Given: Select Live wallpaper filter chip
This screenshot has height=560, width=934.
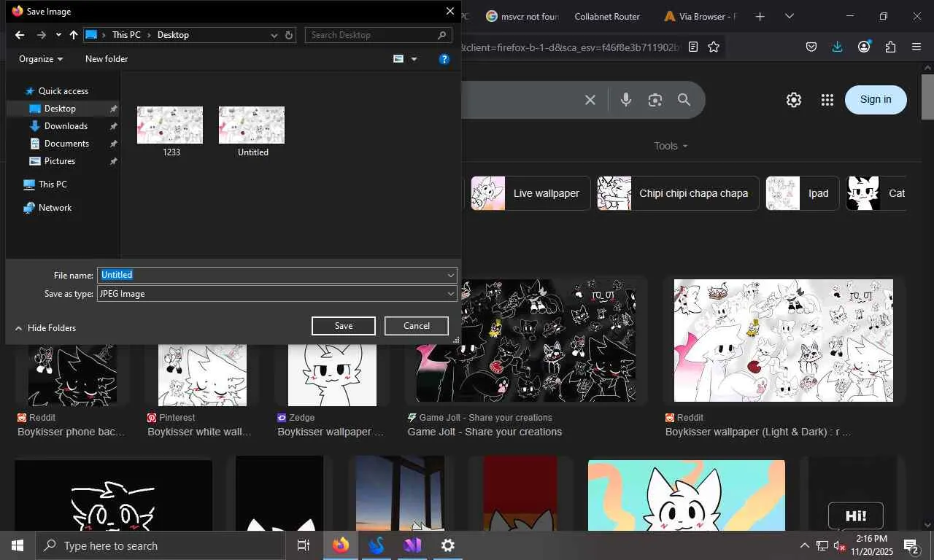Looking at the screenshot, I should pyautogui.click(x=530, y=193).
